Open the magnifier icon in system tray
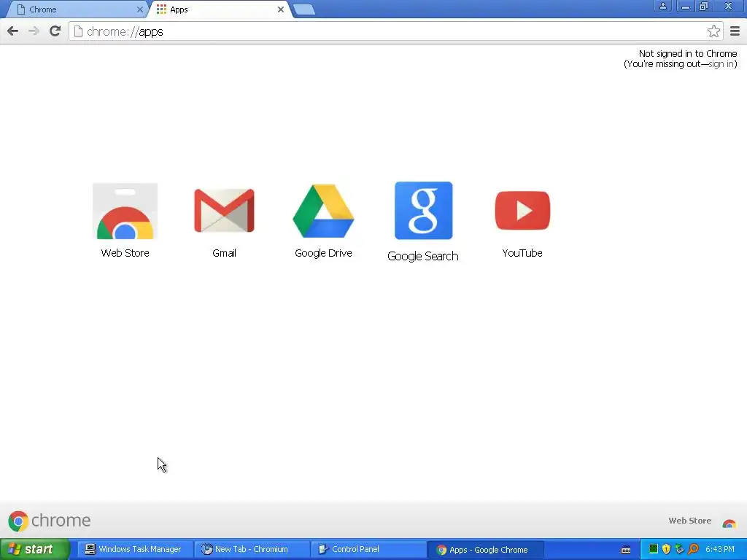Viewport: 747px width, 560px height. pos(693,549)
